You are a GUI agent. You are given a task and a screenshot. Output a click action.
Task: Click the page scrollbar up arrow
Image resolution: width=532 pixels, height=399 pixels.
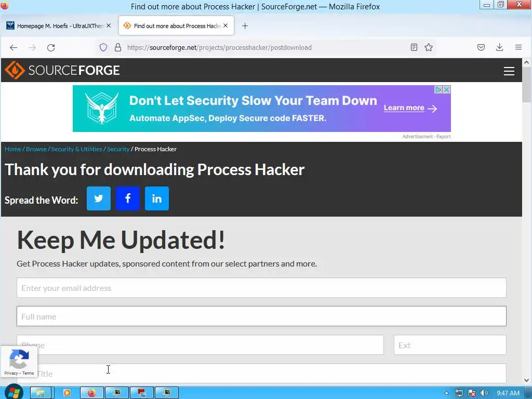(527, 62)
